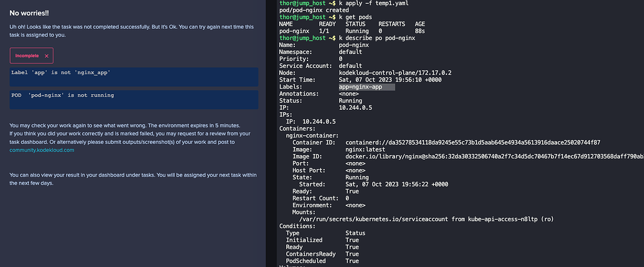Click the X icon in the Incomplete badge
The image size is (644, 267).
(x=47, y=56)
